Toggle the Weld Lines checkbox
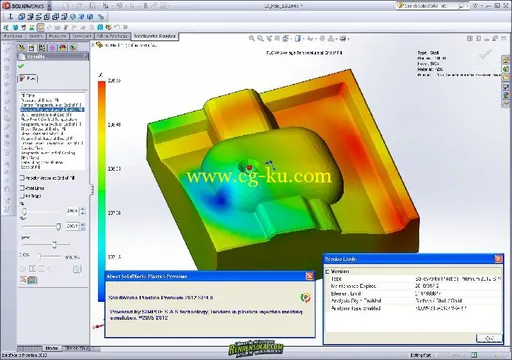 (22, 188)
